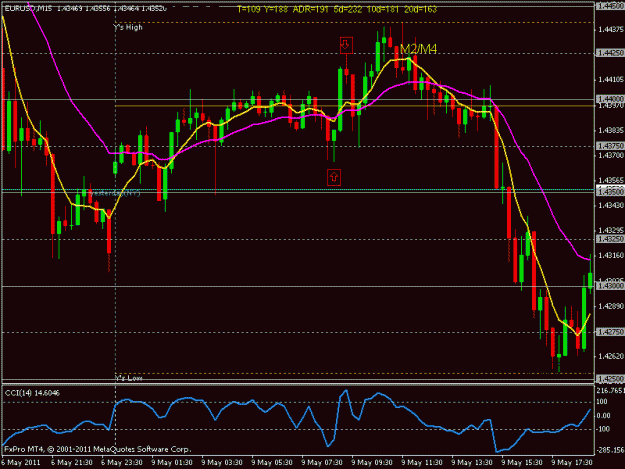This screenshot has width=625, height=469.
Task: Click the 6 May 2011 date label
Action: [21, 463]
